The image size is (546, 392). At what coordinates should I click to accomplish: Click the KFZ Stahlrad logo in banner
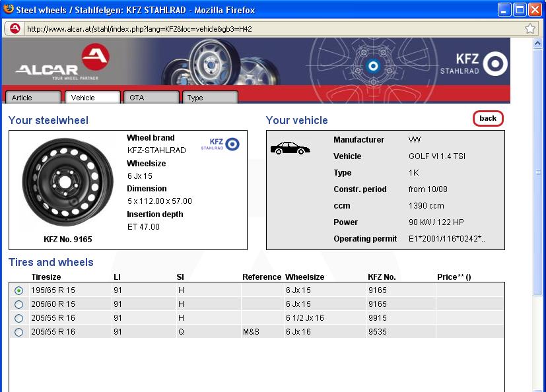pyautogui.click(x=474, y=64)
